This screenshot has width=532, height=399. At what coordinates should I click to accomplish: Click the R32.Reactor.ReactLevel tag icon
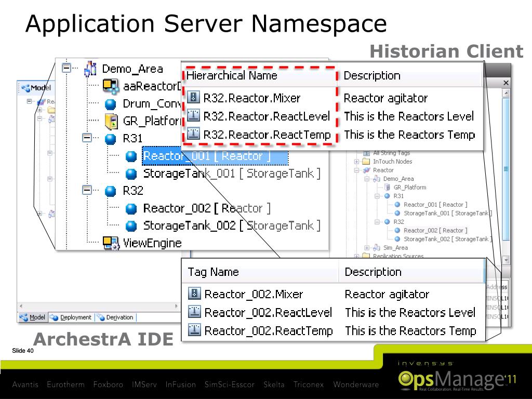193,116
